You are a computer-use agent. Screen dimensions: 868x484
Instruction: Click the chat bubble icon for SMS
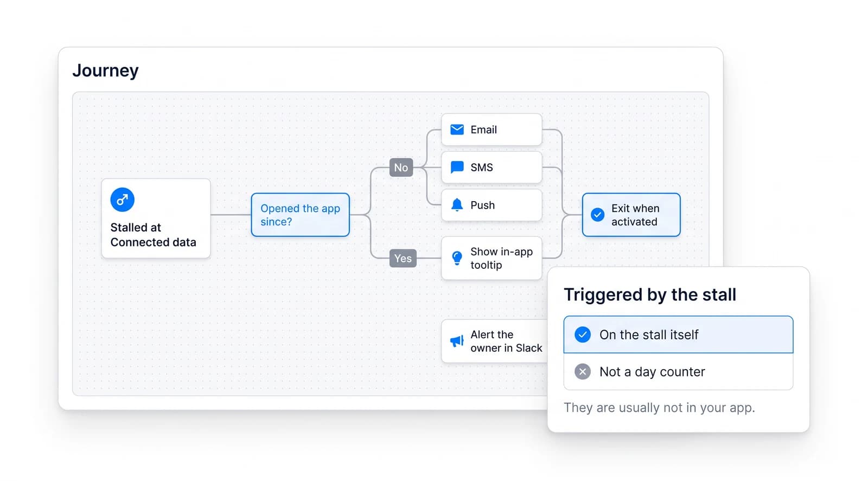(457, 167)
